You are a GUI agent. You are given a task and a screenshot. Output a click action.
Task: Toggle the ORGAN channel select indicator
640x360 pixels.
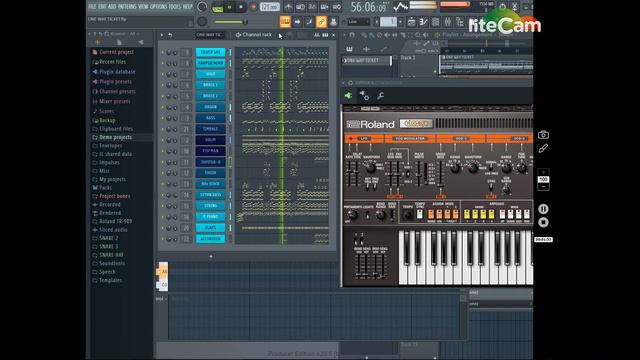(230, 107)
